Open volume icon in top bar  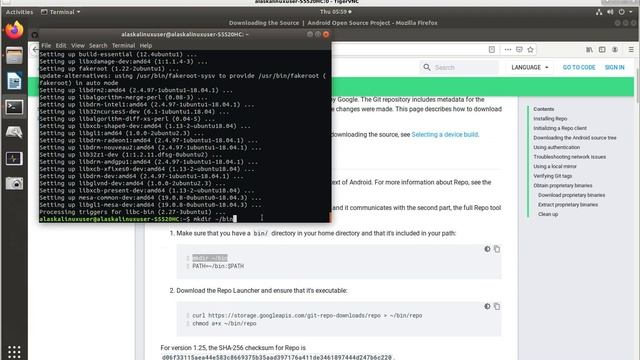610,12
